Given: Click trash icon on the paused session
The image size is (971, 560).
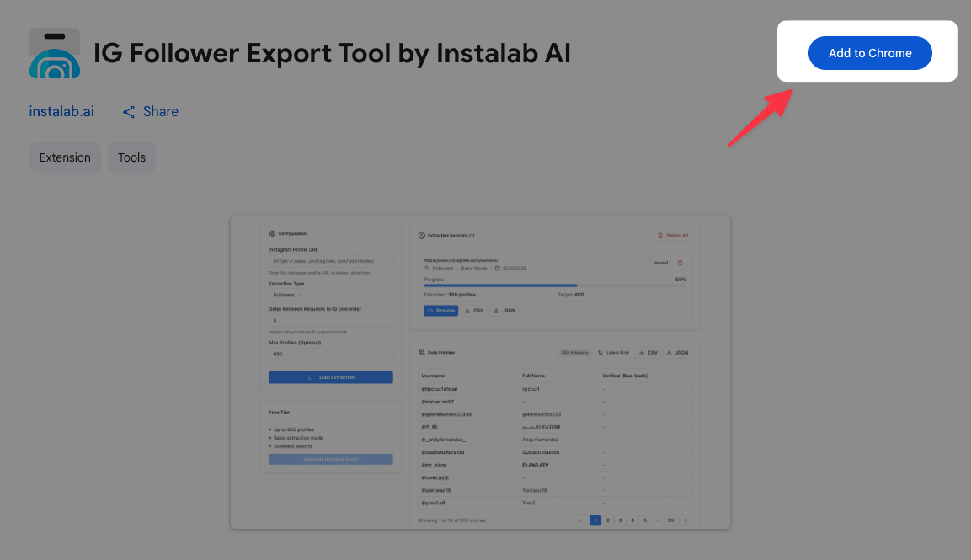Looking at the screenshot, I should (680, 263).
